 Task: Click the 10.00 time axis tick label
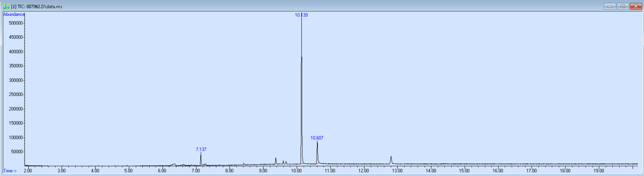pyautogui.click(x=296, y=171)
